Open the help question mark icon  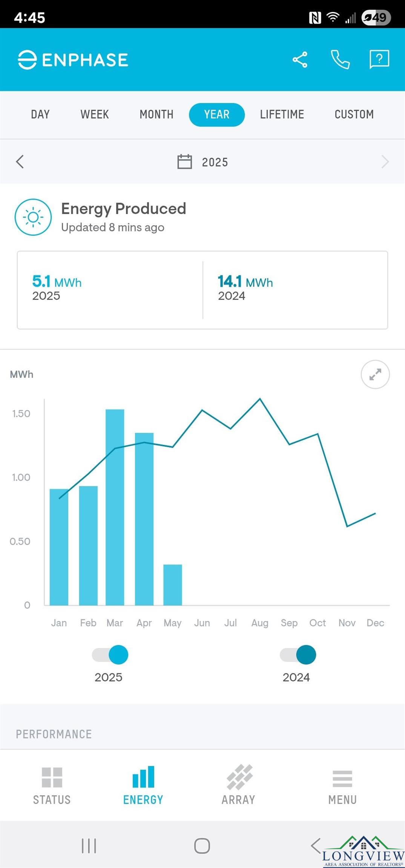pos(379,60)
